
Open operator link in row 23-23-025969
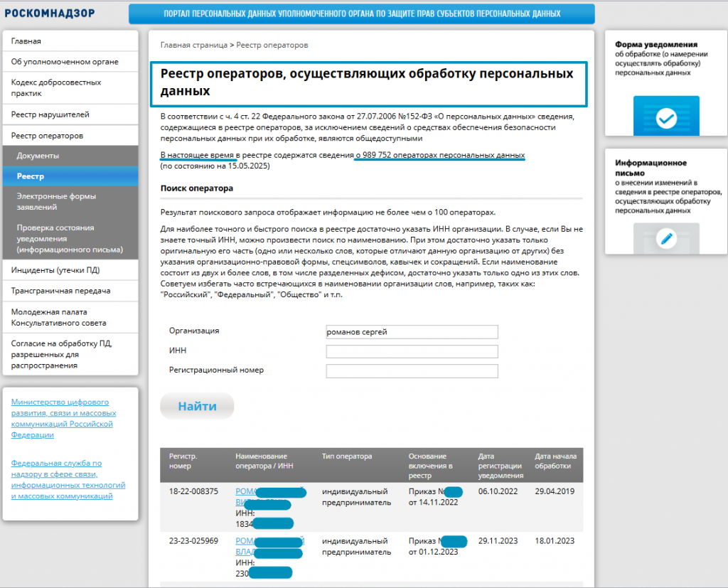pyautogui.click(x=269, y=547)
